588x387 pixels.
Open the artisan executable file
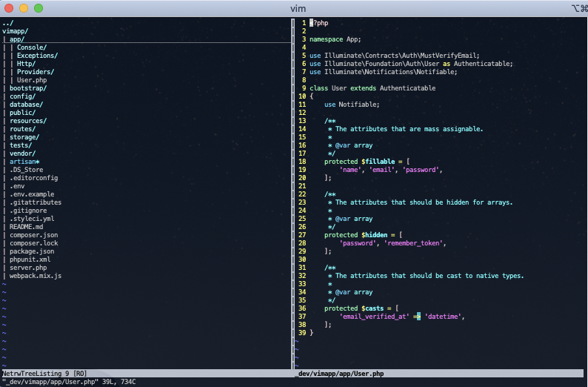coord(24,162)
